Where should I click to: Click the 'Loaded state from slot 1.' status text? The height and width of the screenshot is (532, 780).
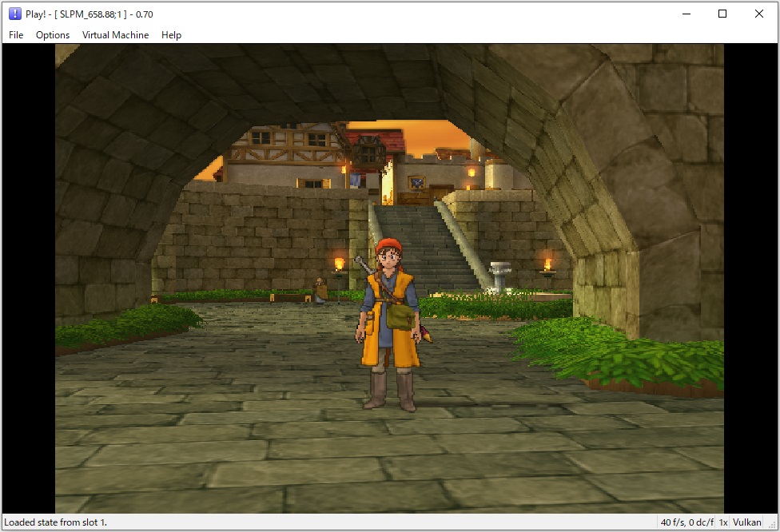[x=56, y=522]
